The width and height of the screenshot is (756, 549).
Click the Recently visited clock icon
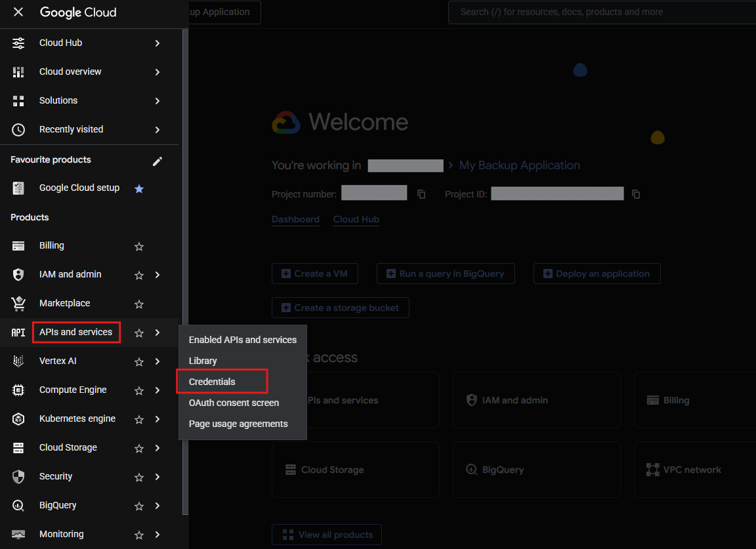click(18, 130)
